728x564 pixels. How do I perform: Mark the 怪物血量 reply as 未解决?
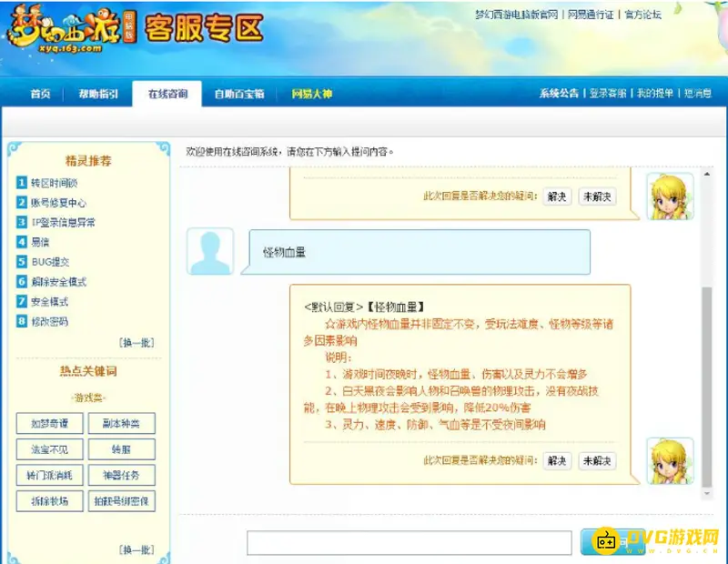click(x=597, y=461)
